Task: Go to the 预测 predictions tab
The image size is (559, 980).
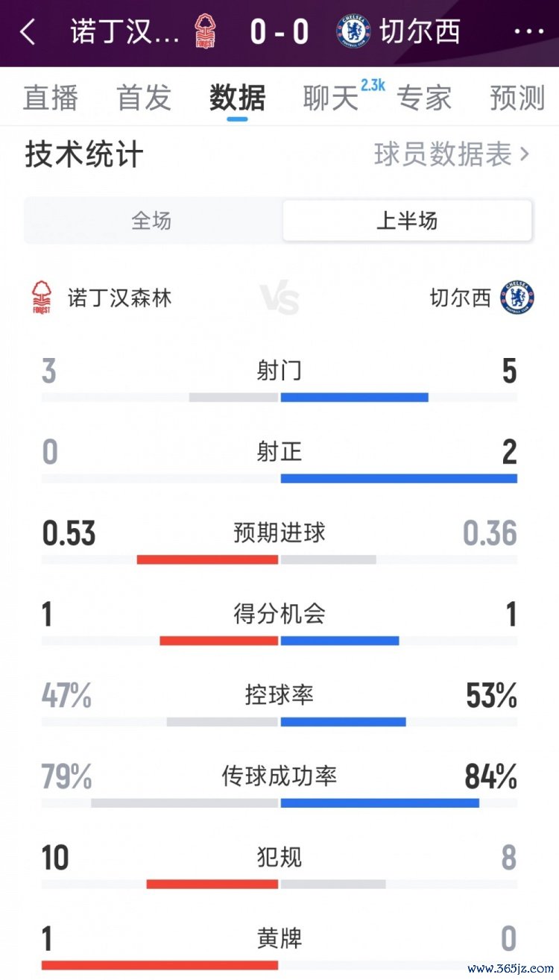Action: point(517,98)
